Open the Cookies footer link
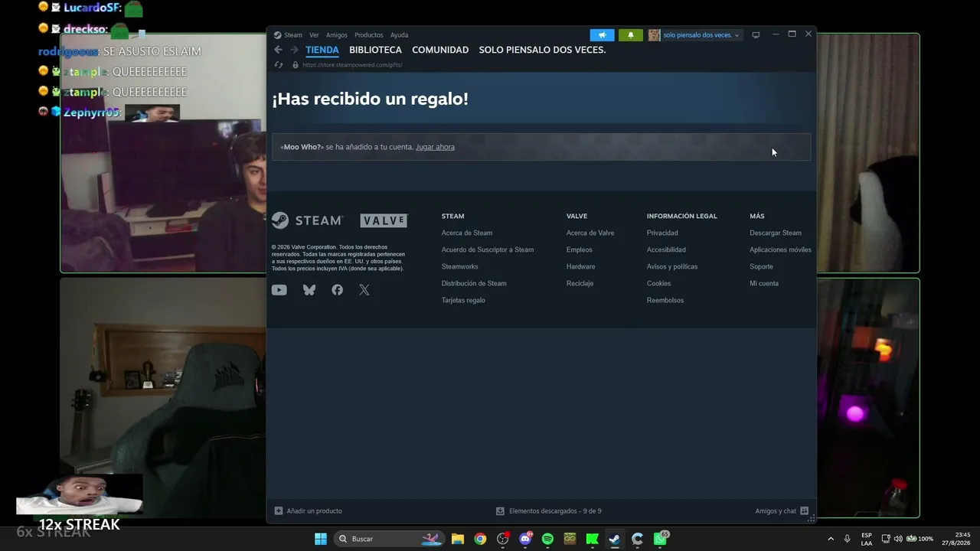980x551 pixels. [658, 283]
